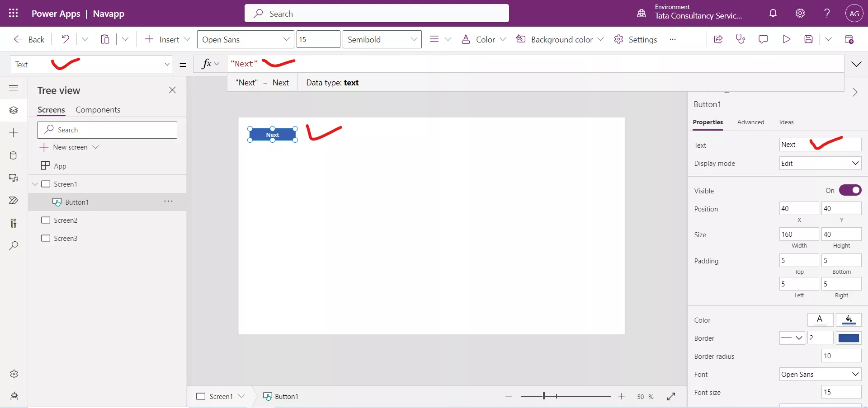Click the Save icon
Screen dimensions: 868x408
click(809, 39)
